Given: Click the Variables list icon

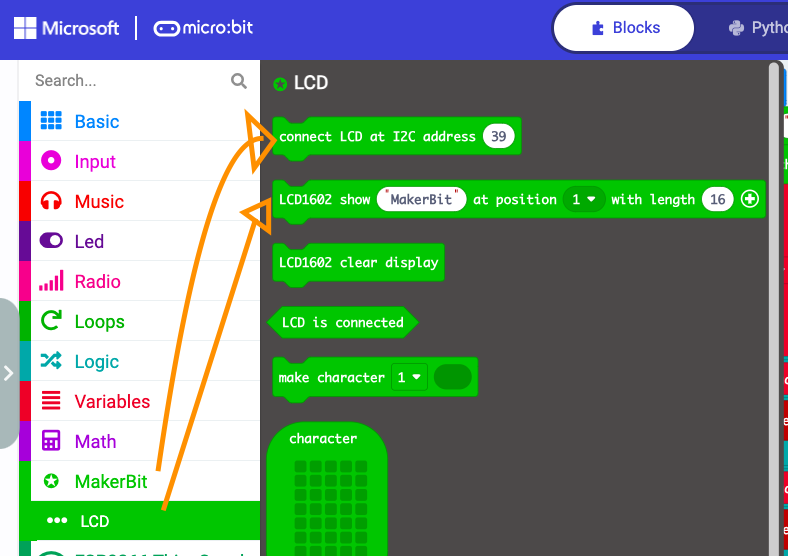Looking at the screenshot, I should coord(51,401).
